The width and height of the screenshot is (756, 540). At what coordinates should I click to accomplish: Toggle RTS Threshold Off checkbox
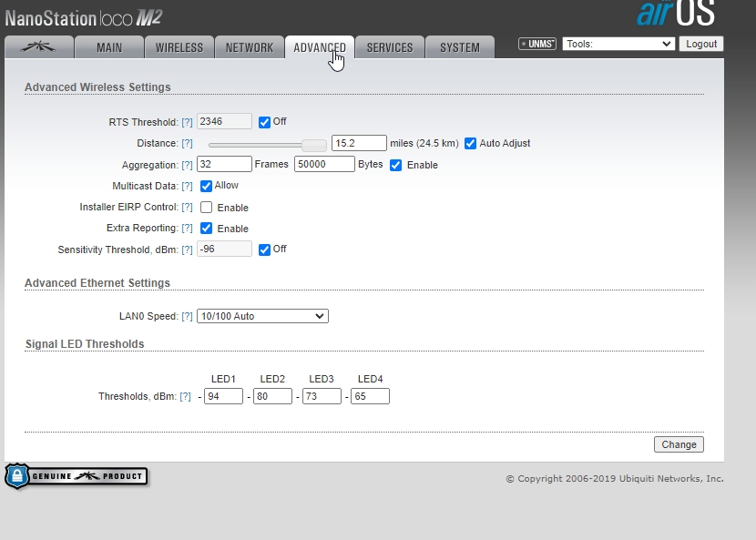coord(264,122)
